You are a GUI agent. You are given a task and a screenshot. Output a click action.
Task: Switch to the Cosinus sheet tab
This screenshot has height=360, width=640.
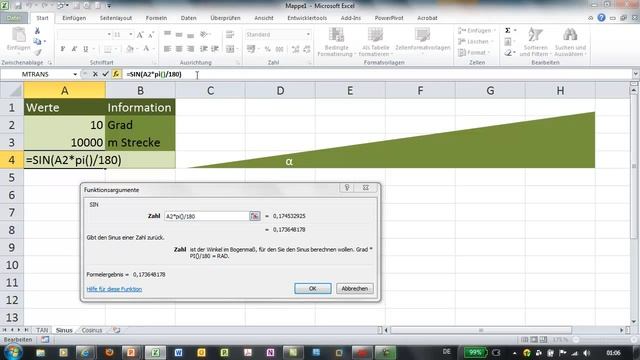tap(92, 330)
